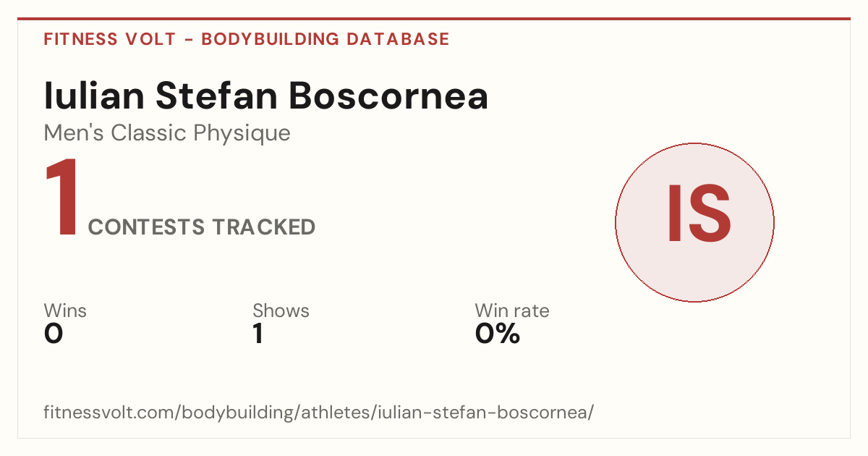Click the word TRACKED beside the count
Image resolution: width=868 pixels, height=456 pixels.
tap(264, 227)
